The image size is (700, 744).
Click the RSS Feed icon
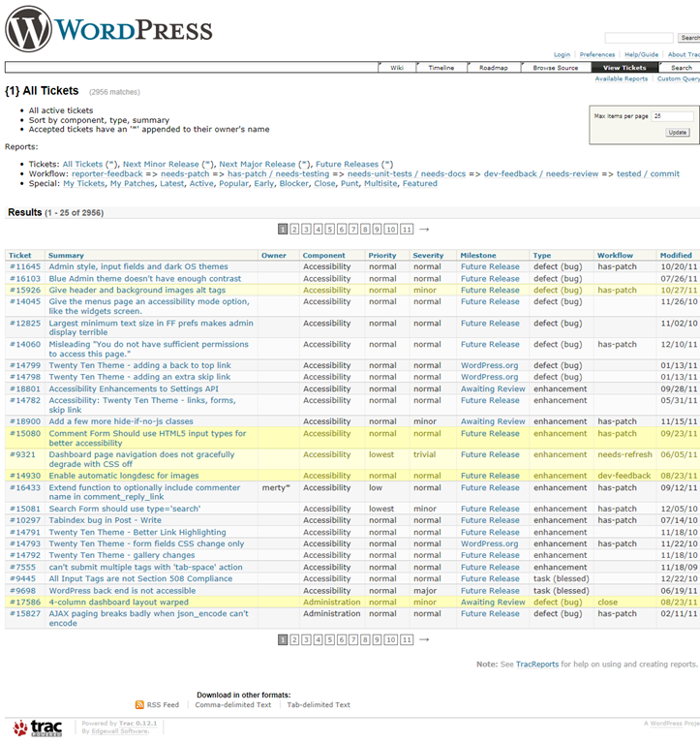[139, 704]
